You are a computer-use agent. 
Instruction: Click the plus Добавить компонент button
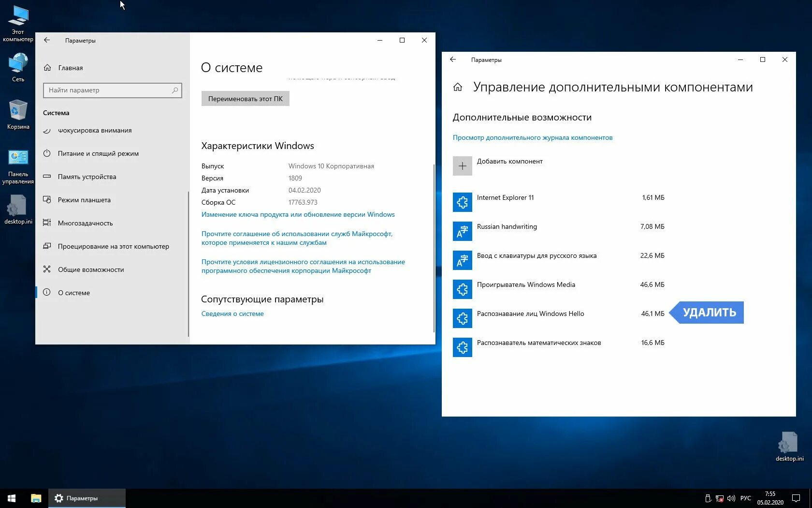tap(463, 166)
